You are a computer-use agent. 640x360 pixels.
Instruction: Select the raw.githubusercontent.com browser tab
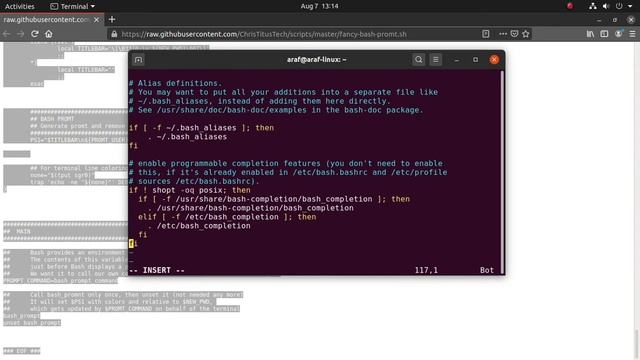pyautogui.click(x=47, y=20)
